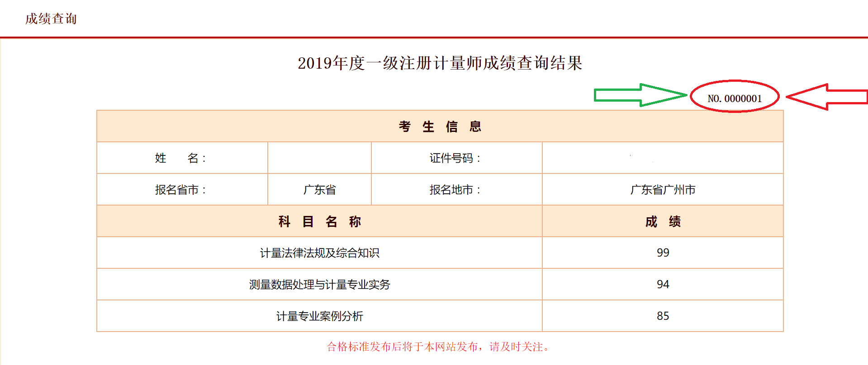Click the circled NO. 0000001 serial number
This screenshot has width=868, height=365.
pos(735,98)
